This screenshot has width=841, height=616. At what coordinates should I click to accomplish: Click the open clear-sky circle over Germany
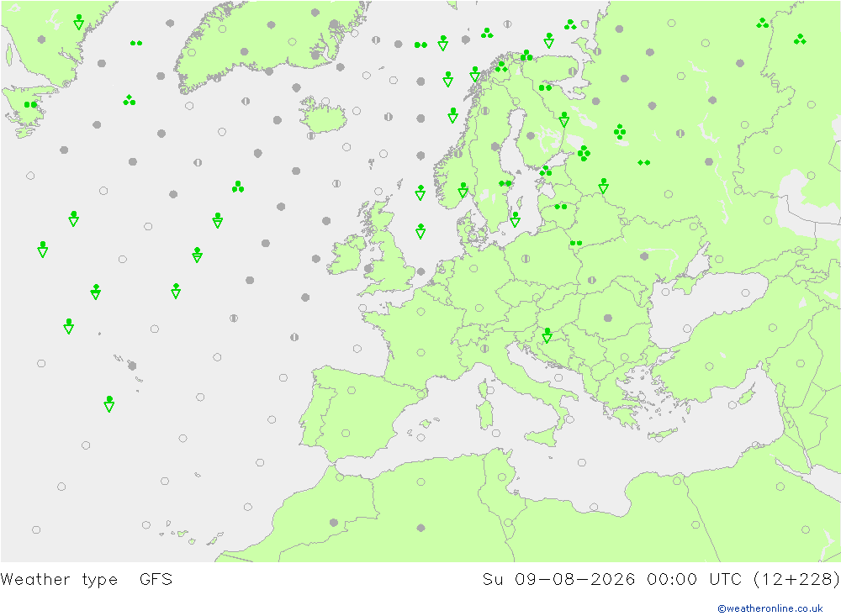(x=473, y=269)
